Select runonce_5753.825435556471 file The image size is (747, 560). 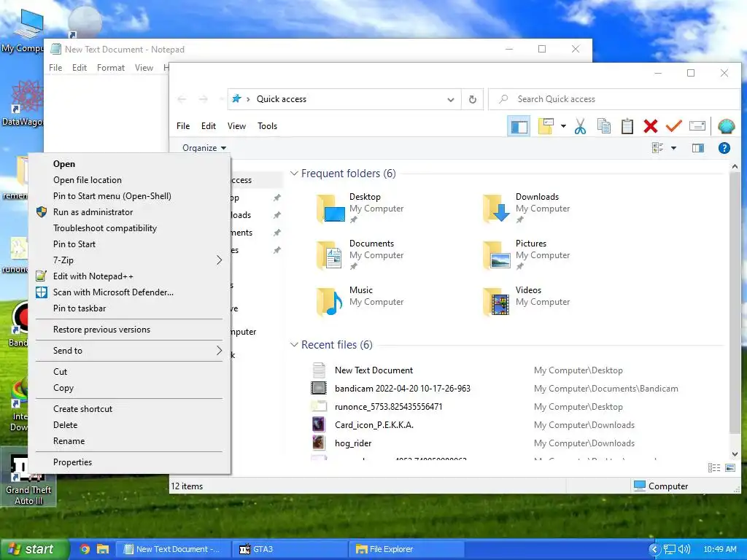388,407
